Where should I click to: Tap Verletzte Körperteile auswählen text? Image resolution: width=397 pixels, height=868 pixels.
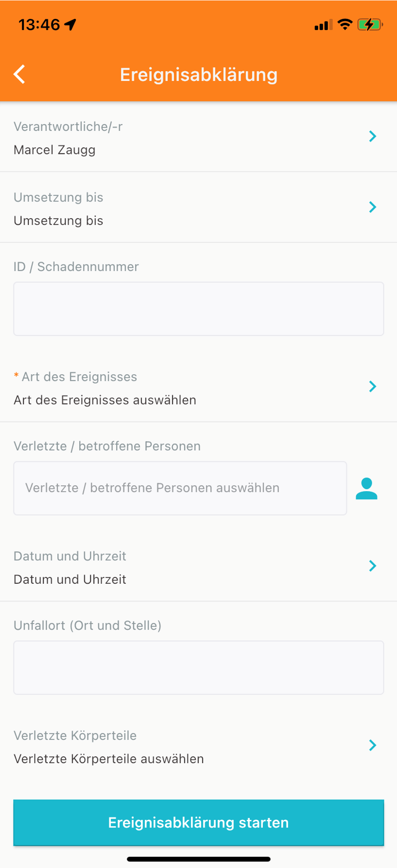tap(108, 759)
